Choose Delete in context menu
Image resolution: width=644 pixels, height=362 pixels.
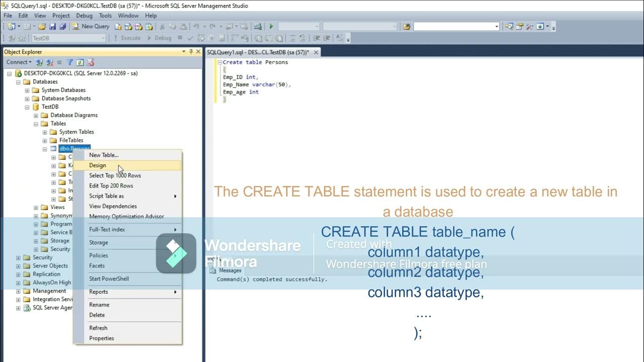click(x=127, y=315)
